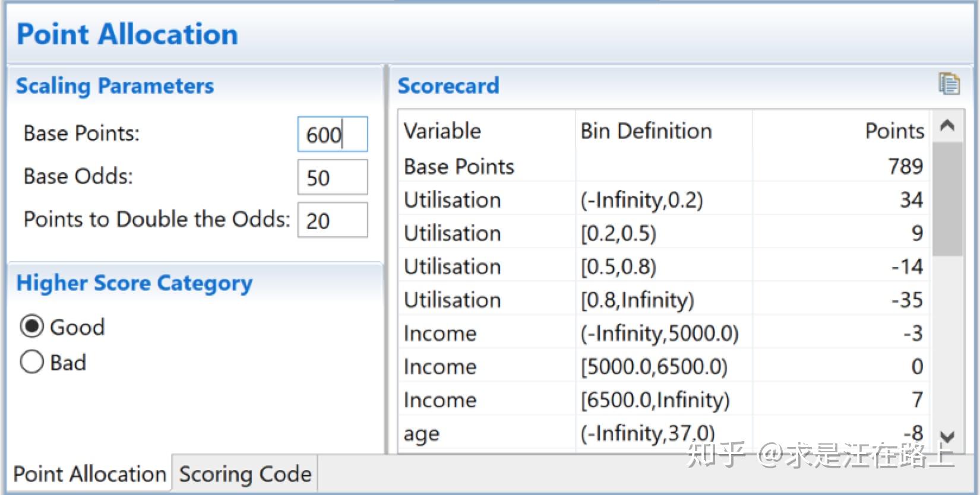Viewport: 980px width, 495px height.
Task: Click the scorecard scrollbar down arrow
Action: 947,437
